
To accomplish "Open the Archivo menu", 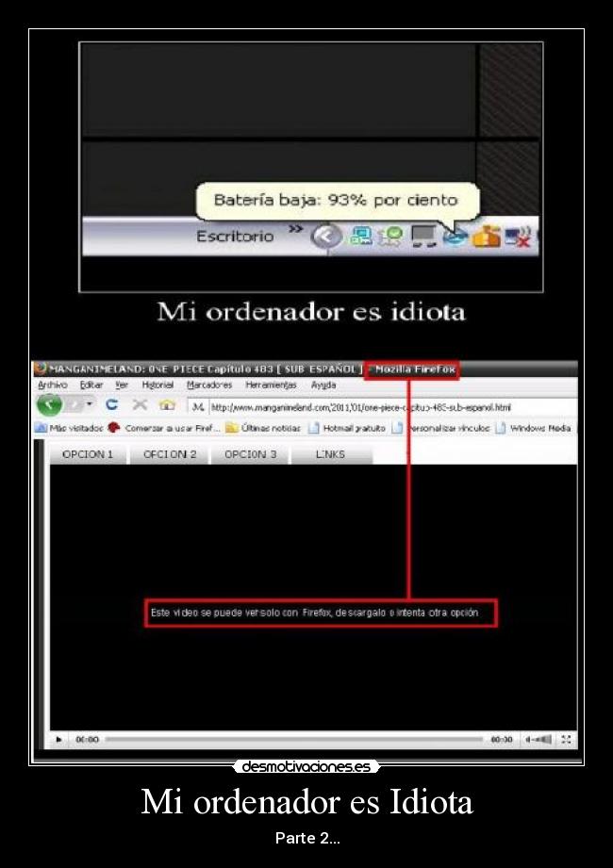I will click(x=53, y=385).
